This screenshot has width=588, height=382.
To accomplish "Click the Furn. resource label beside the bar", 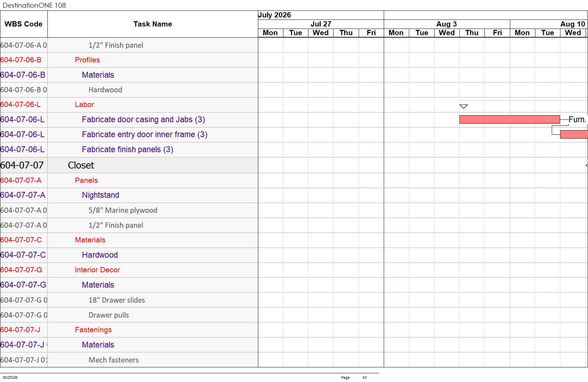I will coord(578,119).
